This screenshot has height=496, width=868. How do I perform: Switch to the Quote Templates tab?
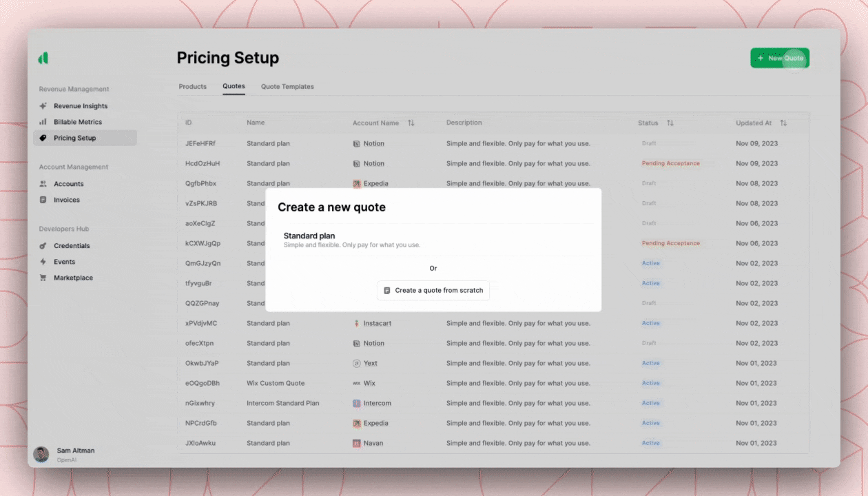click(x=287, y=87)
